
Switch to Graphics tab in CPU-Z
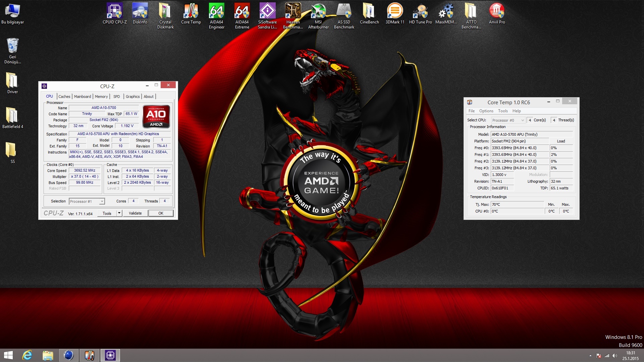133,97
